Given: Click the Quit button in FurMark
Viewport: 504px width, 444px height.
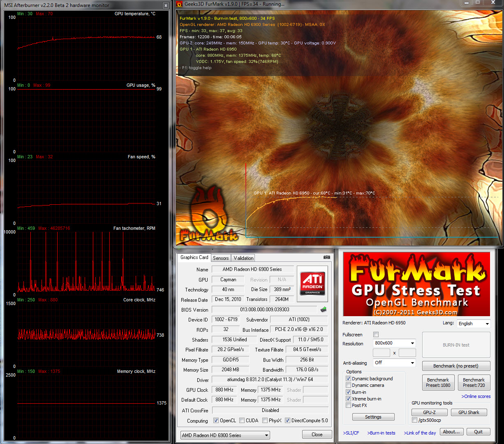Looking at the screenshot, I should 478,432.
